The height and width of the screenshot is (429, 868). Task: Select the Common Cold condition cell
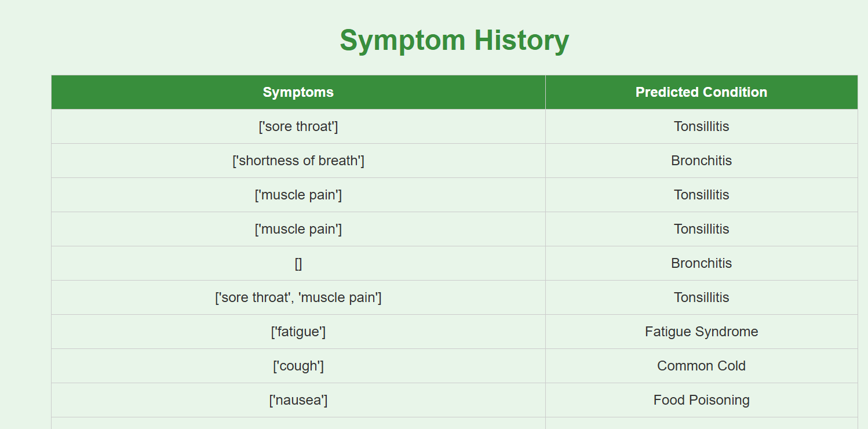pos(701,366)
